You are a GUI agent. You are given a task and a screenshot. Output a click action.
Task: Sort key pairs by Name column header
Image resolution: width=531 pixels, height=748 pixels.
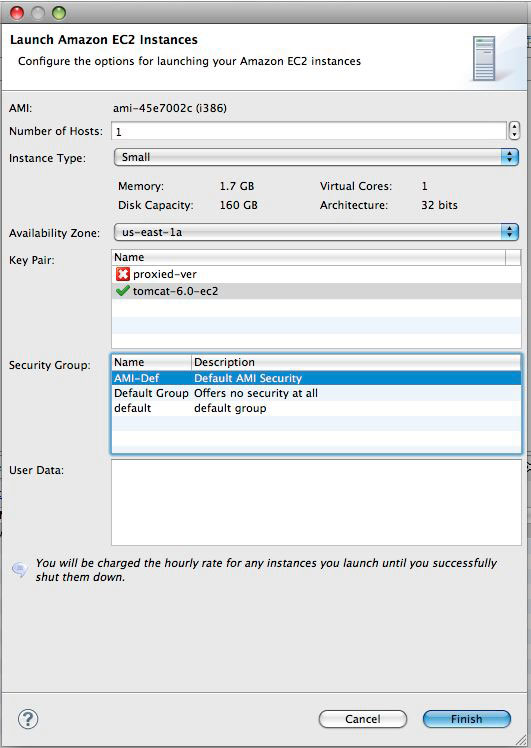click(x=308, y=257)
